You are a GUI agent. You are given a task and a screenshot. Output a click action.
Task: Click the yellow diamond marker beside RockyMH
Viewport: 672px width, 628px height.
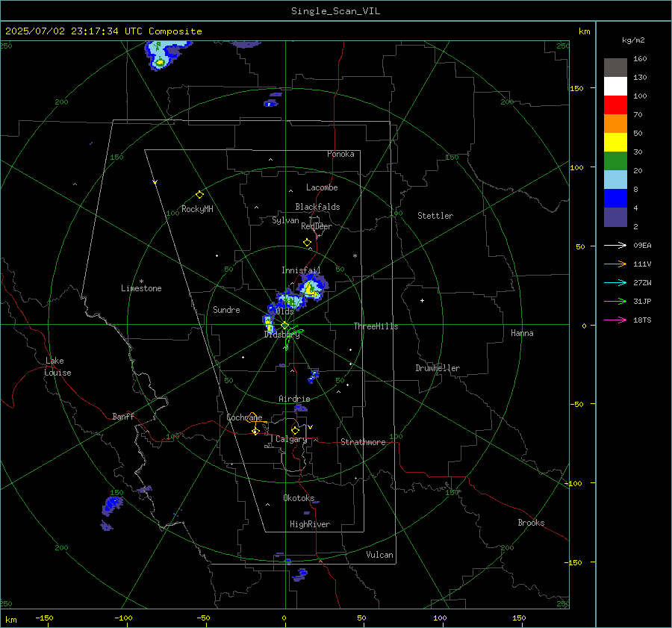(x=199, y=195)
